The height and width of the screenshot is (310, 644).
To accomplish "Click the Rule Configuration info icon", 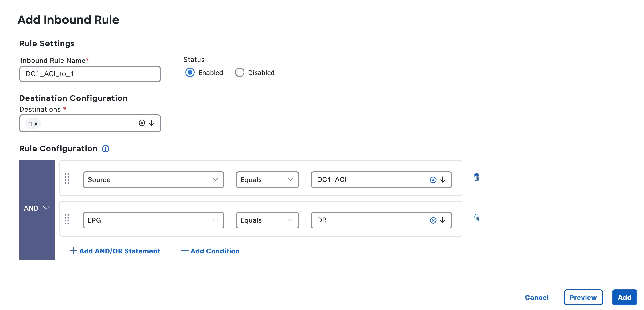I will [x=106, y=149].
